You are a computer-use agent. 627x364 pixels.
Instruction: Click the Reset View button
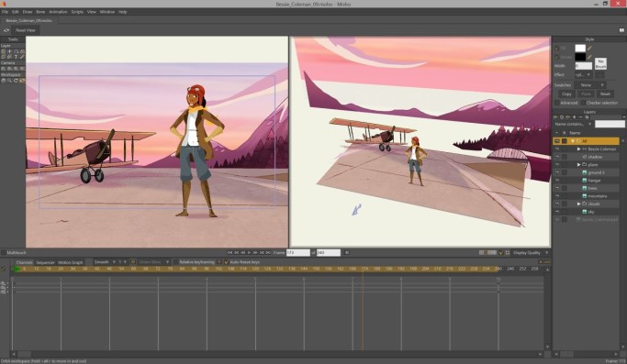pyautogui.click(x=25, y=30)
